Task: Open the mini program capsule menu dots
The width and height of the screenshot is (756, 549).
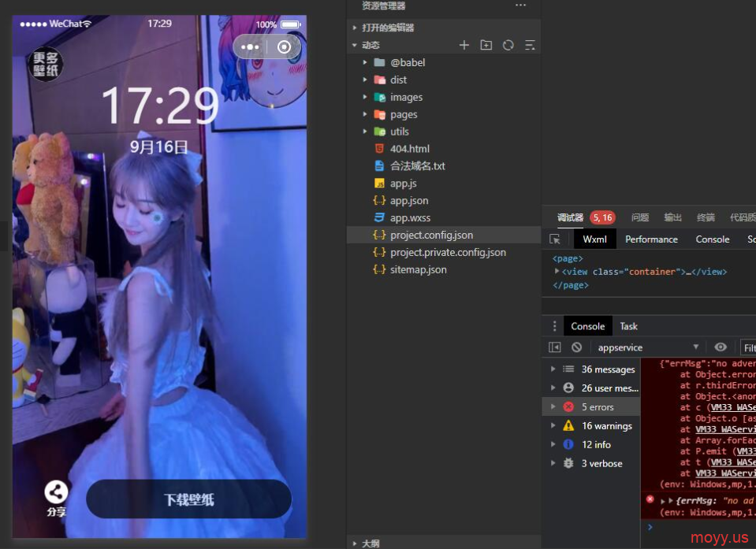Action: [x=251, y=47]
